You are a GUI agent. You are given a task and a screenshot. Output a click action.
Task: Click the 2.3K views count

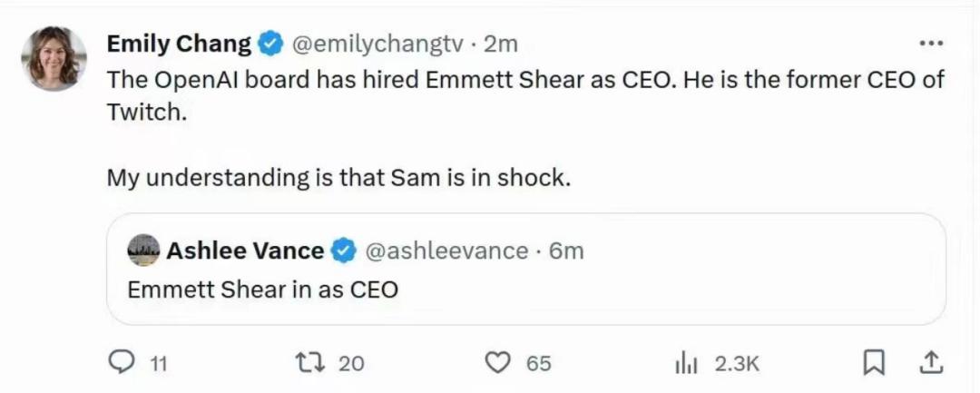pyautogui.click(x=736, y=363)
